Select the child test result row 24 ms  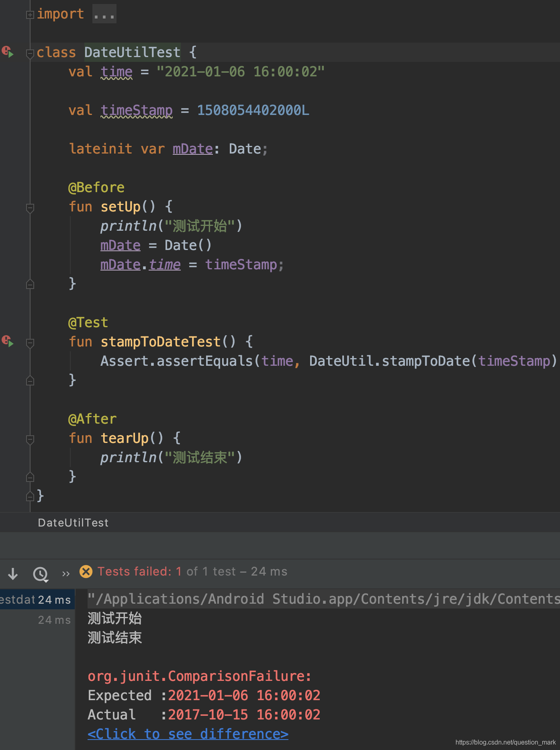coord(37,620)
